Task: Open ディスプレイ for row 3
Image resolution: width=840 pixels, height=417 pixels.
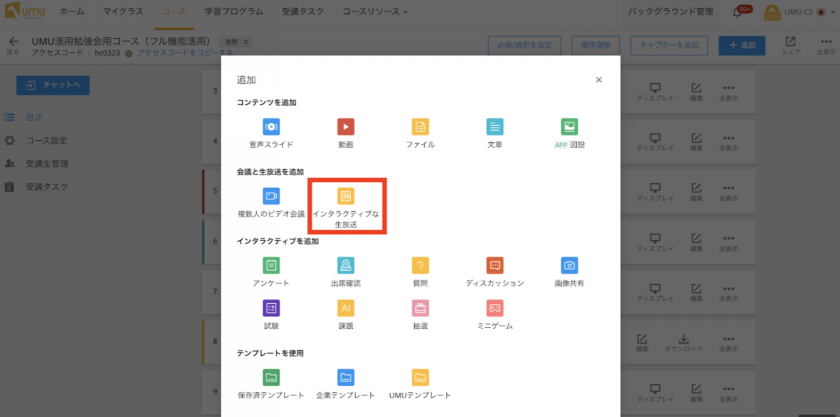Action: coord(655,92)
